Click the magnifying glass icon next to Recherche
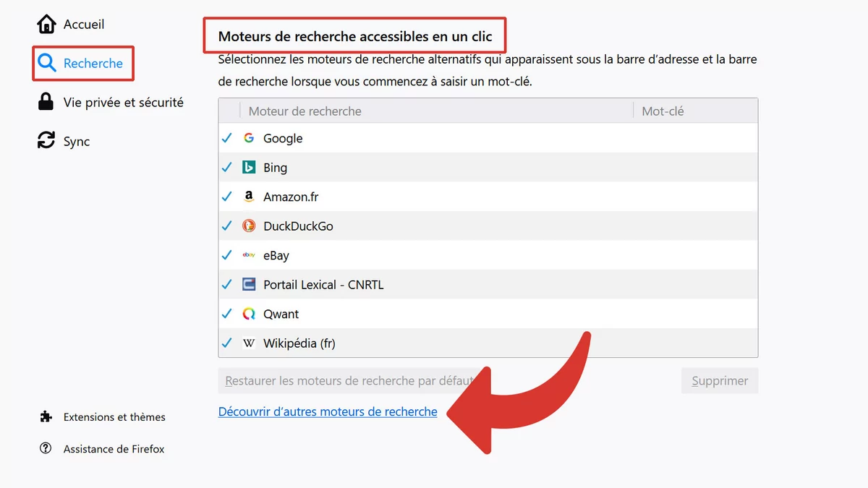The height and width of the screenshot is (488, 868). tap(46, 64)
